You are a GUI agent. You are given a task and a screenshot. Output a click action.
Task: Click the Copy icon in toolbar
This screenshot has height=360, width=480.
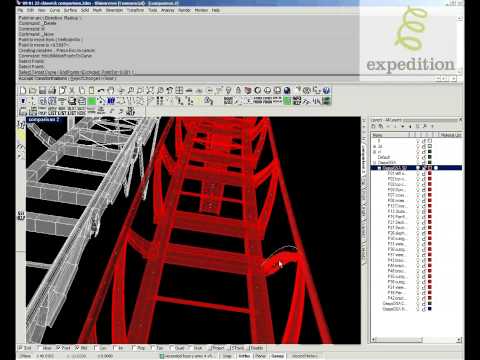[82, 90]
